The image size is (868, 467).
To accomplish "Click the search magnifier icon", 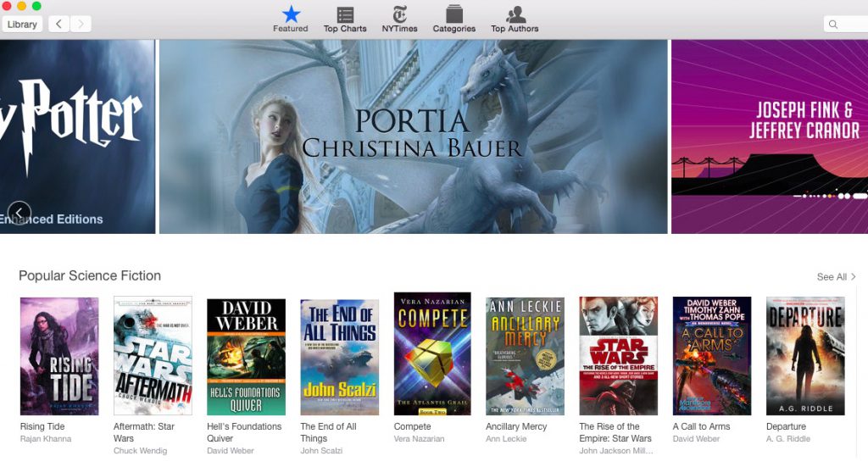I will [833, 25].
